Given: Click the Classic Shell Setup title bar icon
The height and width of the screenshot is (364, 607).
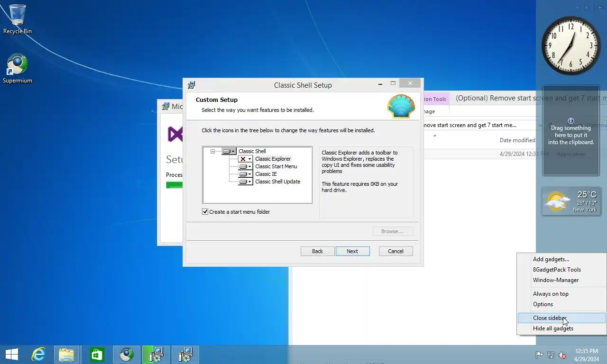Looking at the screenshot, I should pyautogui.click(x=191, y=85).
